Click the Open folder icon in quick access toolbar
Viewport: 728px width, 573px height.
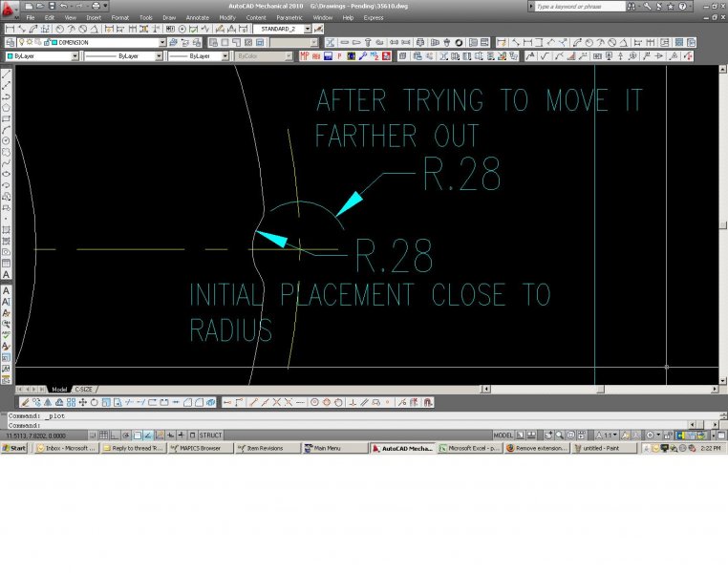click(40, 6)
